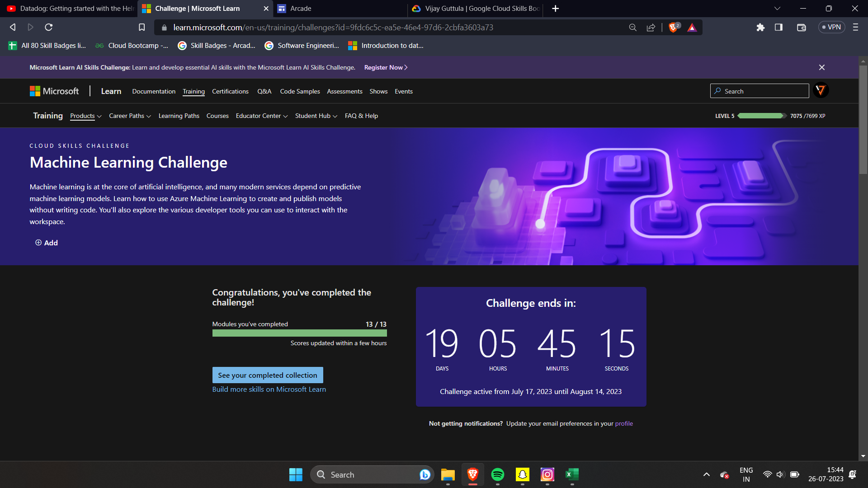The width and height of the screenshot is (868, 488).
Task: Bookmark this page with bookmark icon
Action: [142, 28]
